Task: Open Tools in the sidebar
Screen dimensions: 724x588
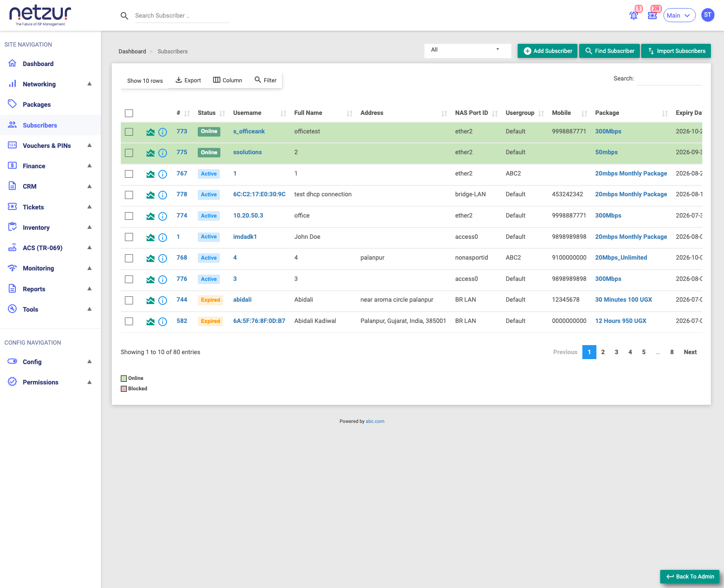Action: tap(50, 309)
